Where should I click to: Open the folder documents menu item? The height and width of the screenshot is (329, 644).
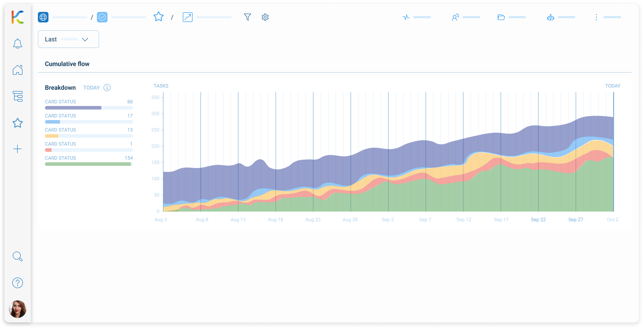click(501, 17)
